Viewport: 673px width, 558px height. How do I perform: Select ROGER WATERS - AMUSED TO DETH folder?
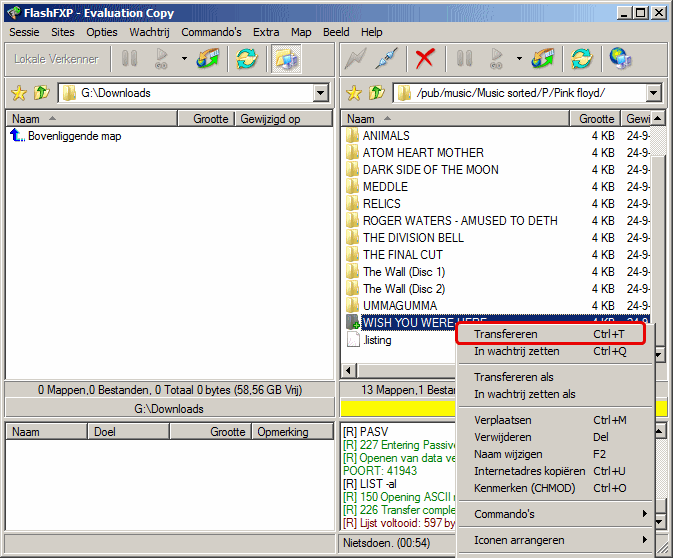click(460, 221)
